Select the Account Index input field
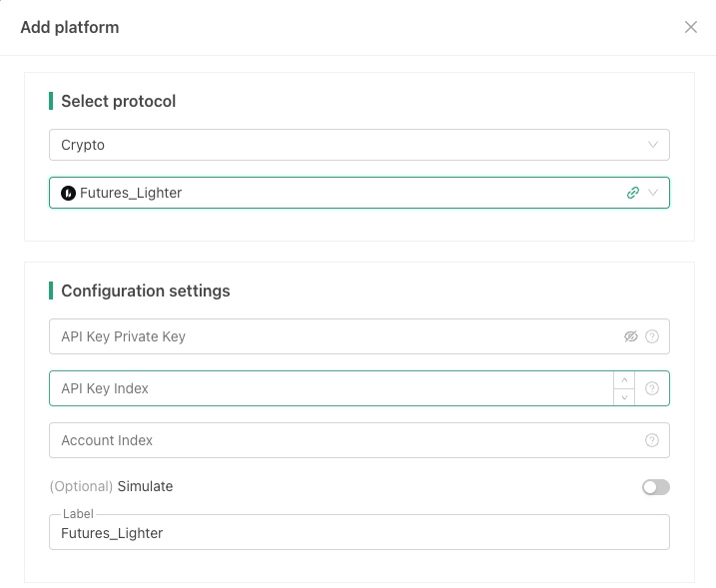716x588 pixels. click(x=340, y=440)
